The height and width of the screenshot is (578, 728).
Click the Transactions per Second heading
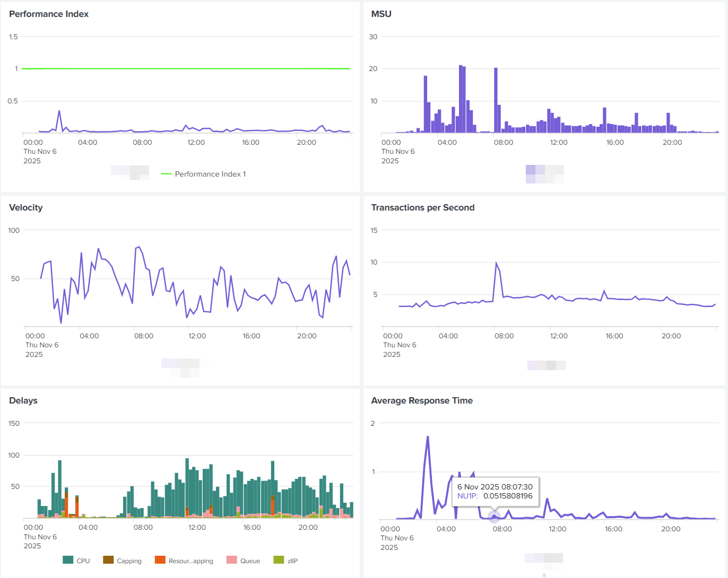coord(423,208)
